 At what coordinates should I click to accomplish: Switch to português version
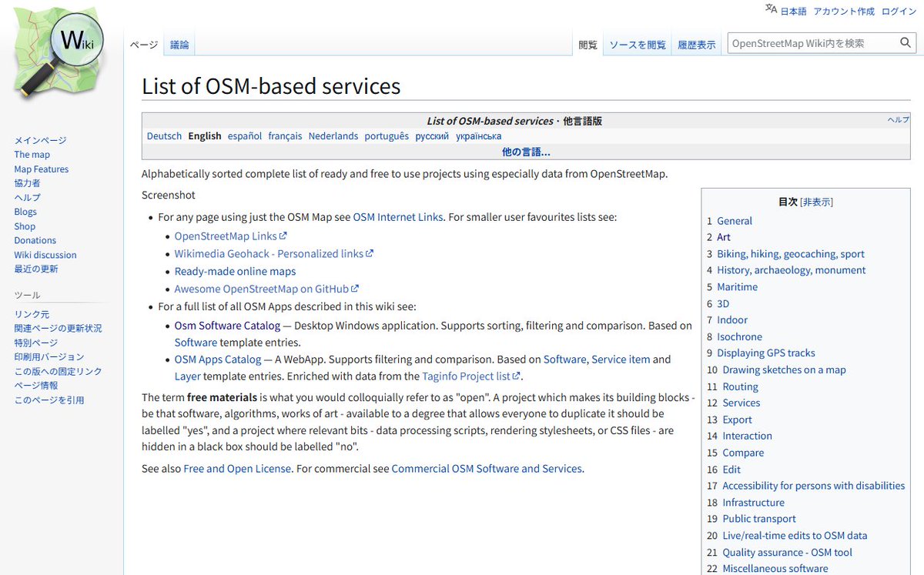387,136
